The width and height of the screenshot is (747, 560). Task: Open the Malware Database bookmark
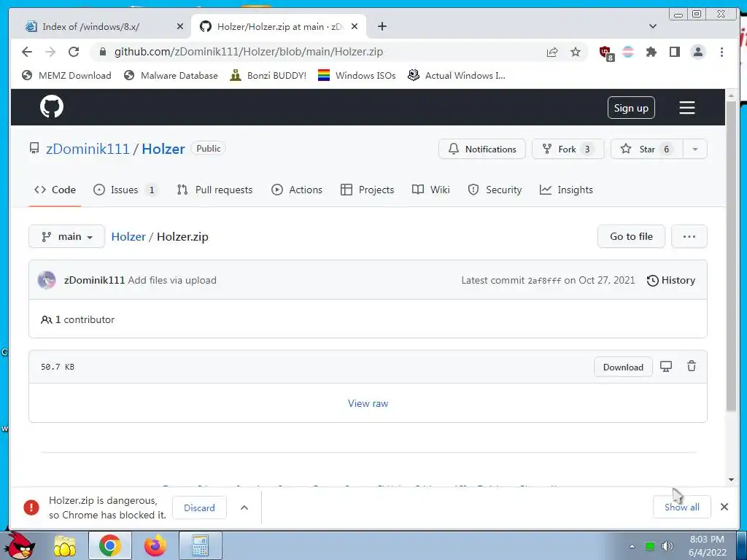(171, 75)
